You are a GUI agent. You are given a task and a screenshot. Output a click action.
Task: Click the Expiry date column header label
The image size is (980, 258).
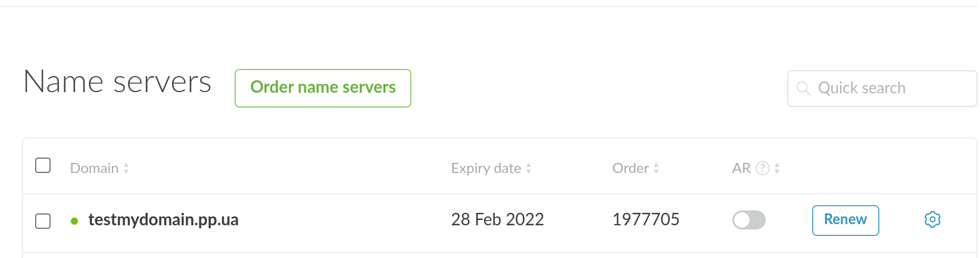pyautogui.click(x=486, y=169)
